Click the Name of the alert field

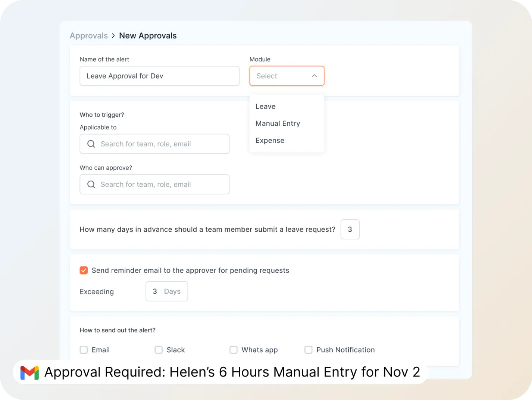click(159, 76)
